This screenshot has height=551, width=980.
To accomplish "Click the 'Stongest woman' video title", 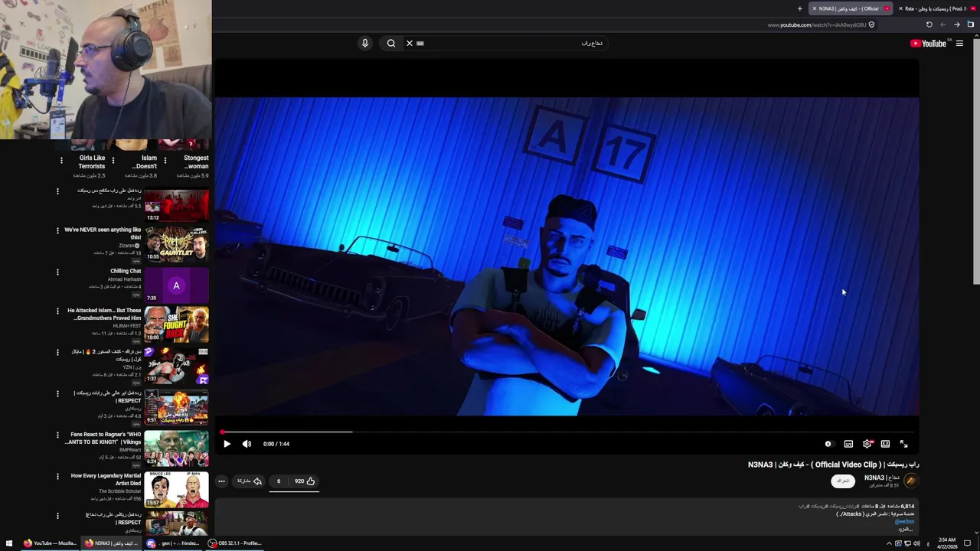I will click(196, 162).
